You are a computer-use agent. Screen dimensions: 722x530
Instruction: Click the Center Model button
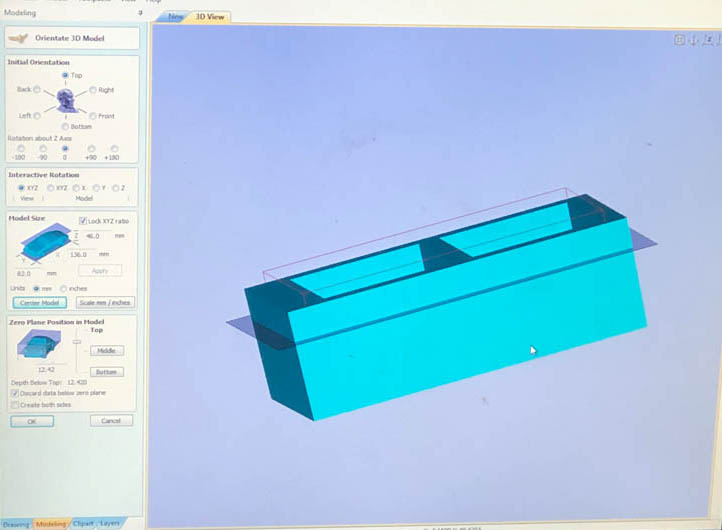pyautogui.click(x=40, y=303)
